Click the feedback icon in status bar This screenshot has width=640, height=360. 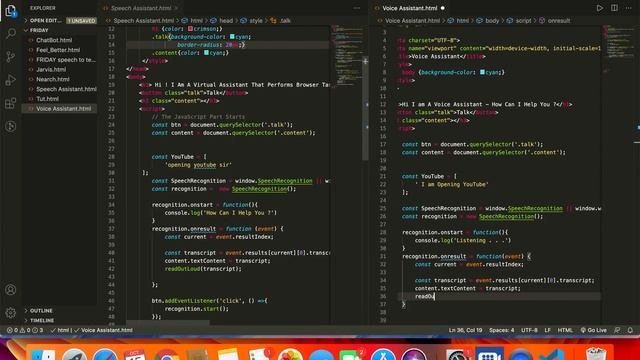pos(617,330)
